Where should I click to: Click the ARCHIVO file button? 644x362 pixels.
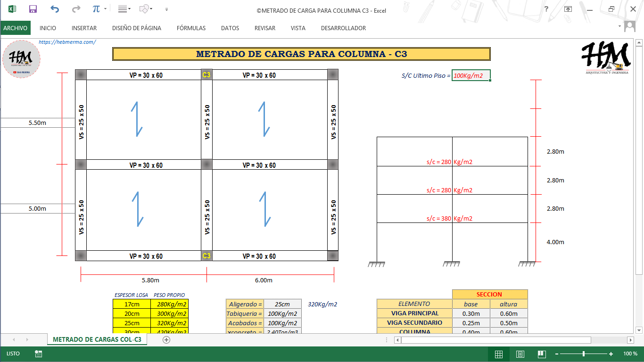click(x=16, y=28)
